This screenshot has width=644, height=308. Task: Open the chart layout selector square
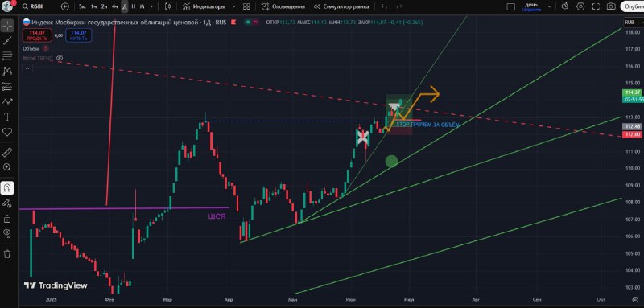[x=510, y=6]
